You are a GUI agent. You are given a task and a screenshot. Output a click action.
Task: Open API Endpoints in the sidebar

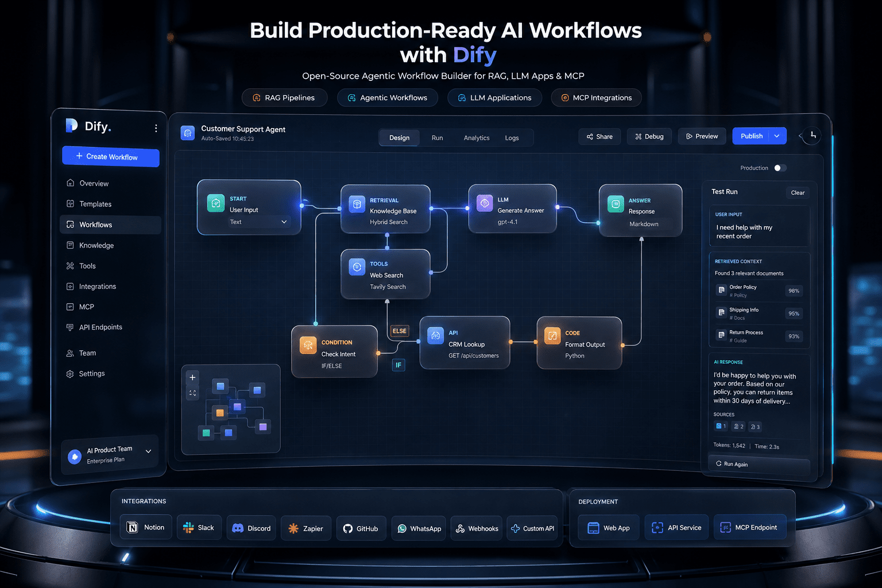tap(110, 327)
